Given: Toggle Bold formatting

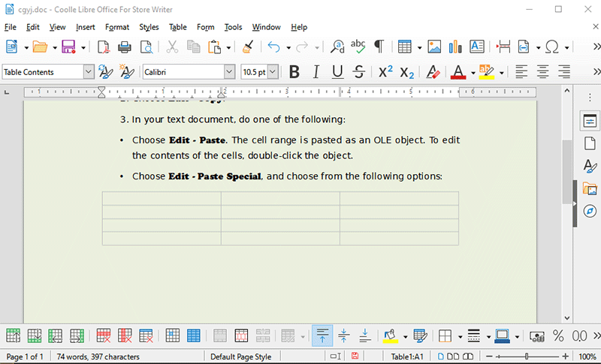Looking at the screenshot, I should pos(294,72).
